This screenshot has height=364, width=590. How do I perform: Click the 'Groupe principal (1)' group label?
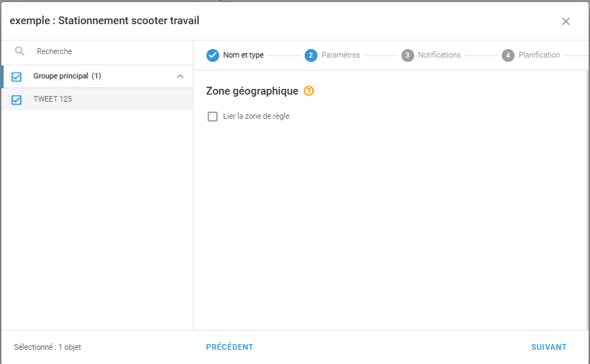point(67,76)
